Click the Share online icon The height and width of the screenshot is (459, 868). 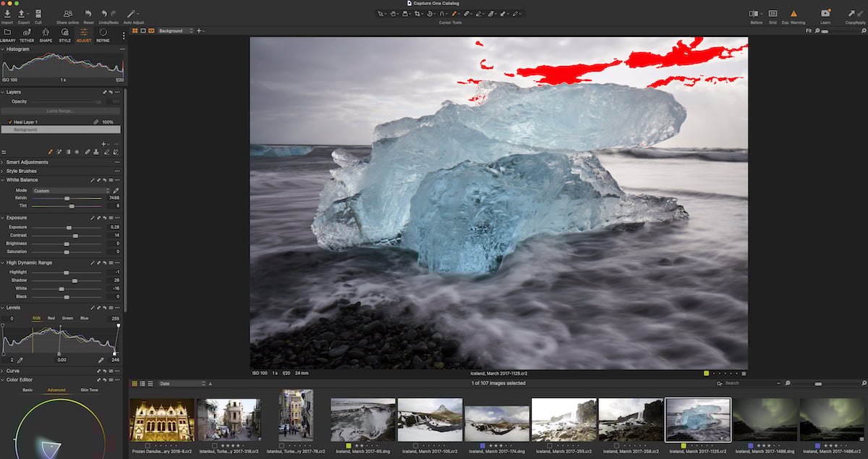tap(67, 14)
